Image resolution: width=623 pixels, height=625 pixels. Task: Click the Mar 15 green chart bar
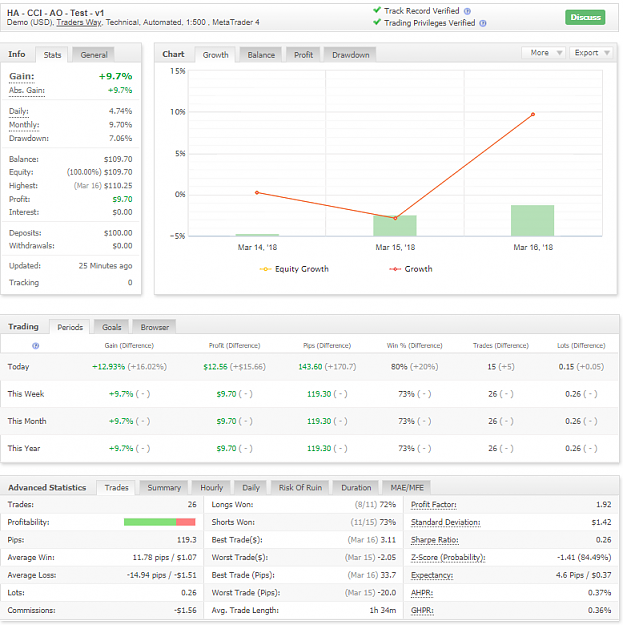395,226
